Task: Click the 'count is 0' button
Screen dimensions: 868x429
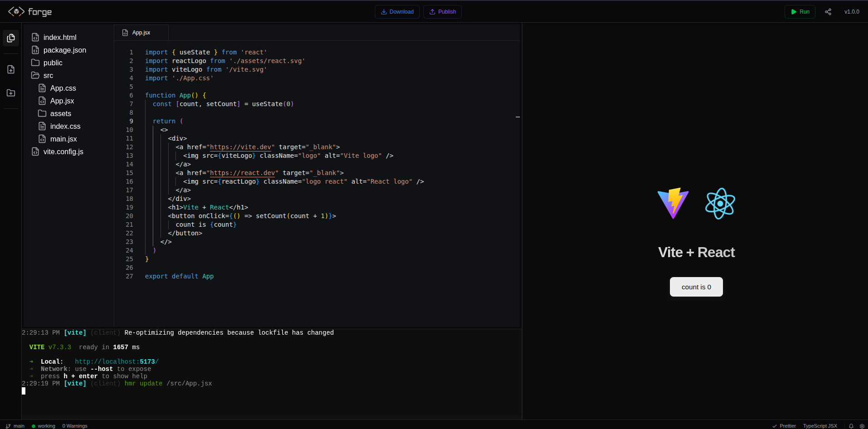Action: tap(696, 287)
